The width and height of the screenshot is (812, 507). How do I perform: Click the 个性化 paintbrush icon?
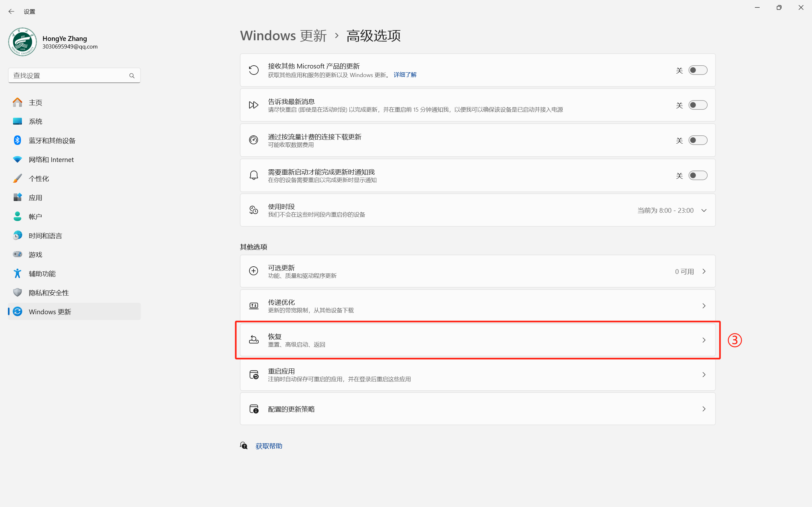[x=17, y=179]
